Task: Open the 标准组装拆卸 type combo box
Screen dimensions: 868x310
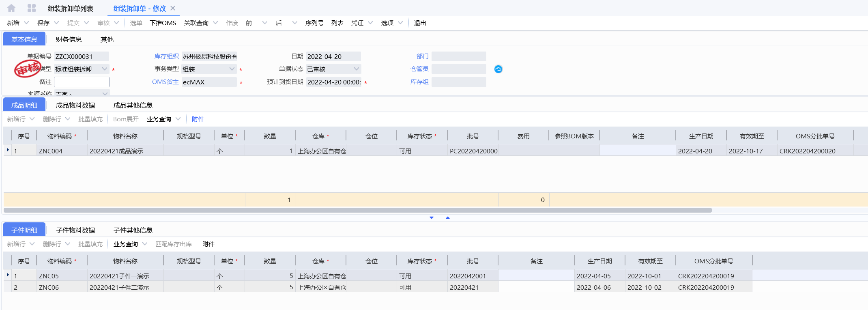Action: (x=82, y=69)
